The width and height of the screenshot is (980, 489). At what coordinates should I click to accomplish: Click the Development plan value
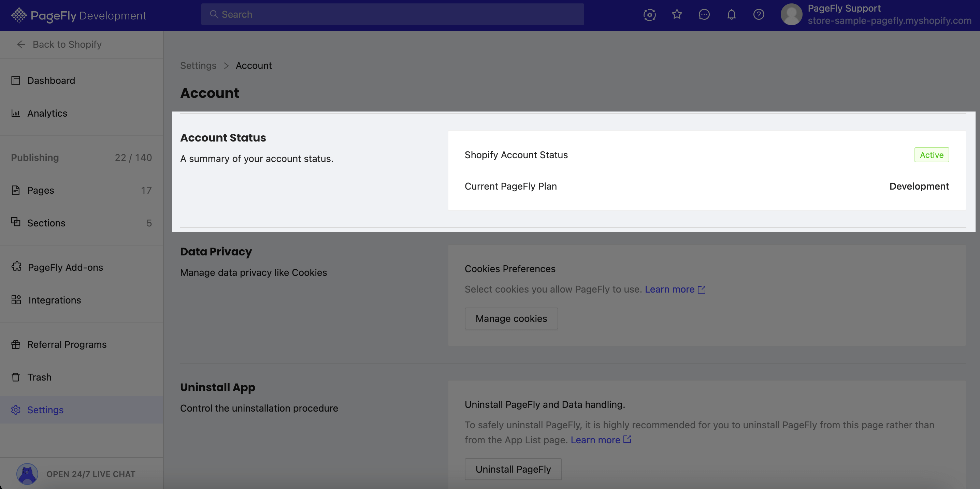(919, 186)
